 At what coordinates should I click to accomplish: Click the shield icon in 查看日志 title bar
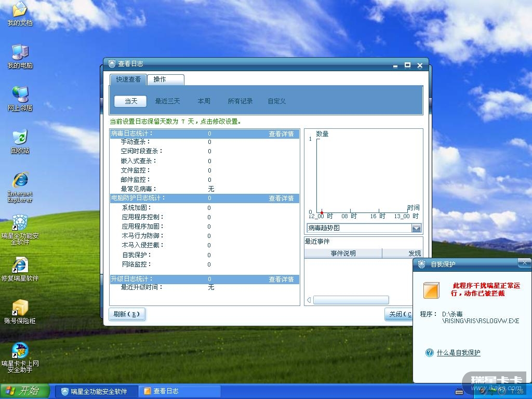(112, 63)
